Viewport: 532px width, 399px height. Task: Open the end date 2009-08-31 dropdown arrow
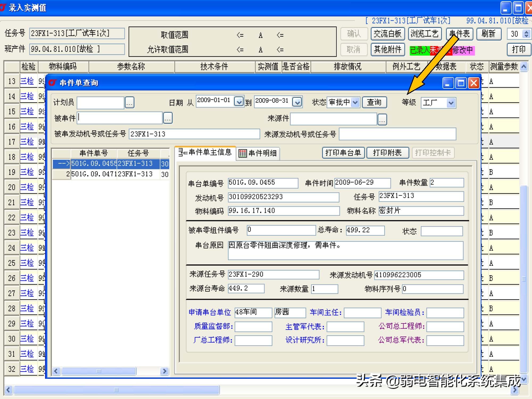[297, 102]
